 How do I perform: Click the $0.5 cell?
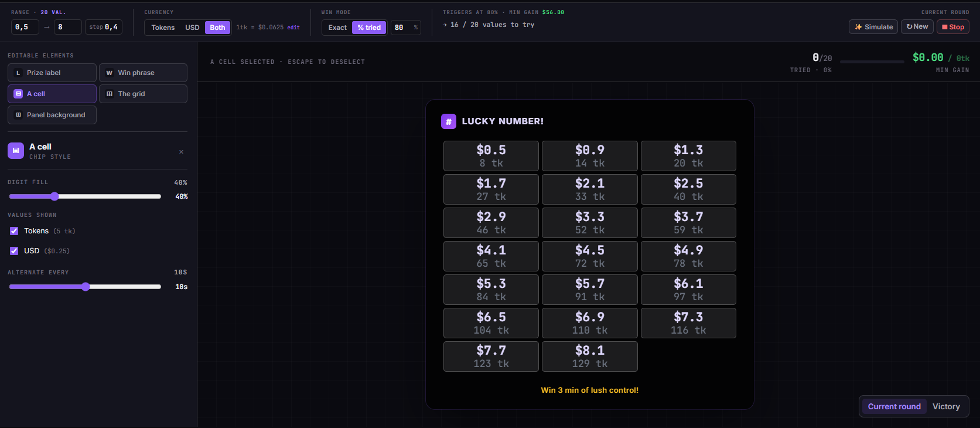(491, 156)
